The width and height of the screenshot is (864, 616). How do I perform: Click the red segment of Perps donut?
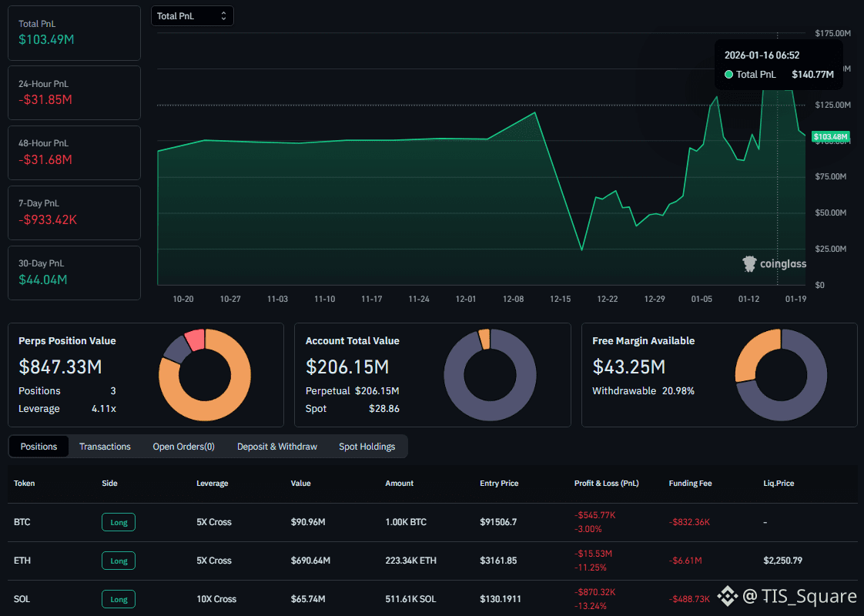point(195,339)
